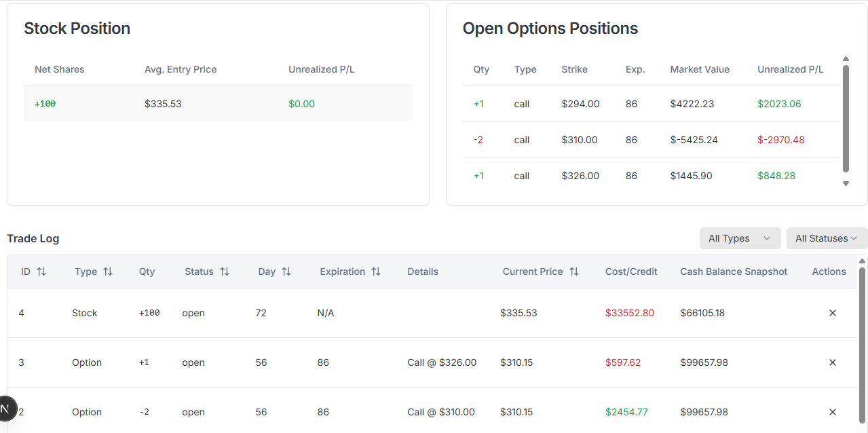Viewport: 868px width, 433px height.
Task: Remove the Call @ $326.00 option trade
Action: pyautogui.click(x=833, y=362)
